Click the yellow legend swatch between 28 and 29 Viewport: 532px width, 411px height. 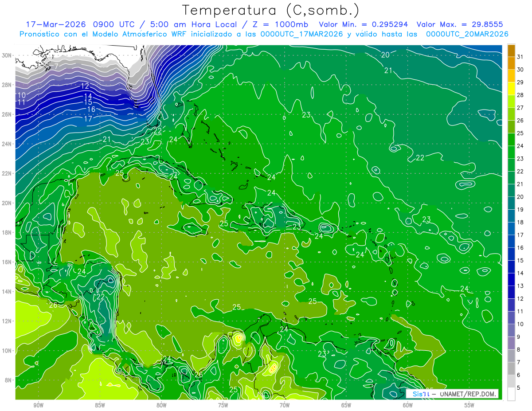coord(511,89)
